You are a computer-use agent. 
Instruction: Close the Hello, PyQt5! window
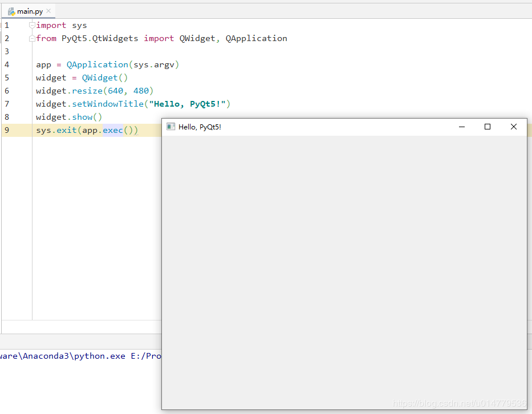tap(513, 127)
